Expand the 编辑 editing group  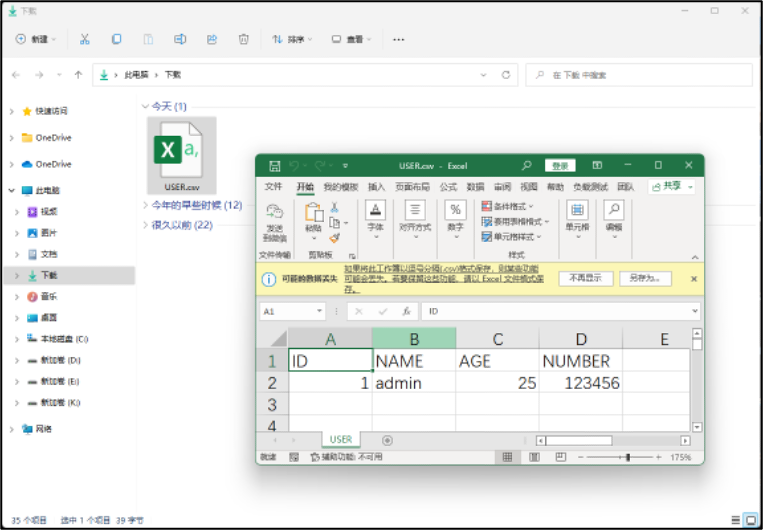coord(614,219)
